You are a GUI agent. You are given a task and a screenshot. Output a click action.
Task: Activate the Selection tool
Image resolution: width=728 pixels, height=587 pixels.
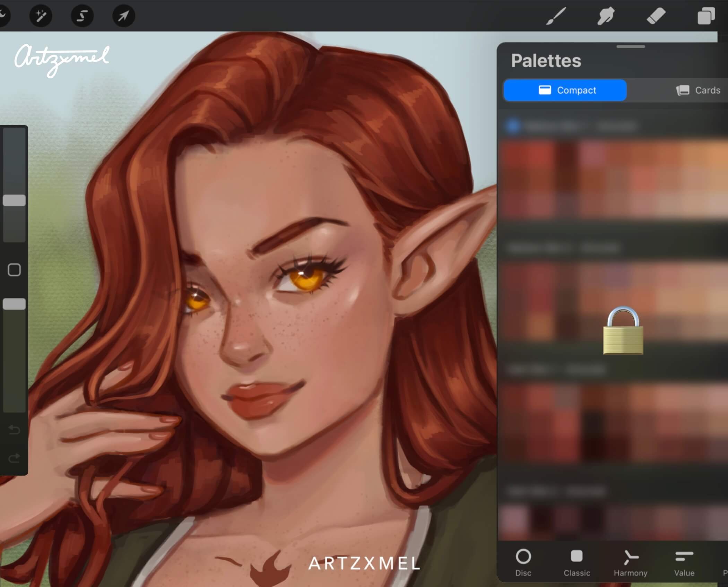point(82,16)
